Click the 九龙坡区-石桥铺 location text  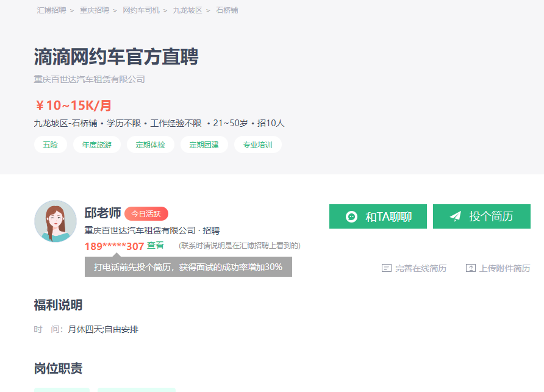(66, 124)
